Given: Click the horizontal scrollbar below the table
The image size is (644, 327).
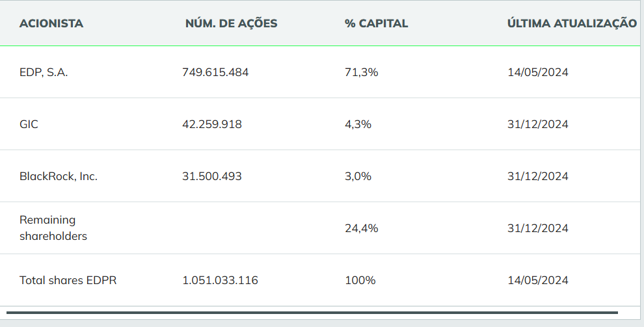Looking at the screenshot, I should point(312,313).
